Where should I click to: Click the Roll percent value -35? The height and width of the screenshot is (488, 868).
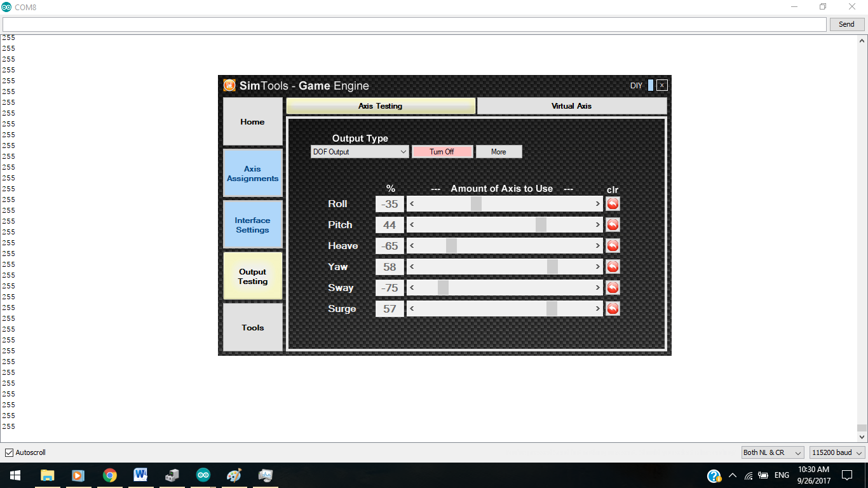[x=390, y=204]
